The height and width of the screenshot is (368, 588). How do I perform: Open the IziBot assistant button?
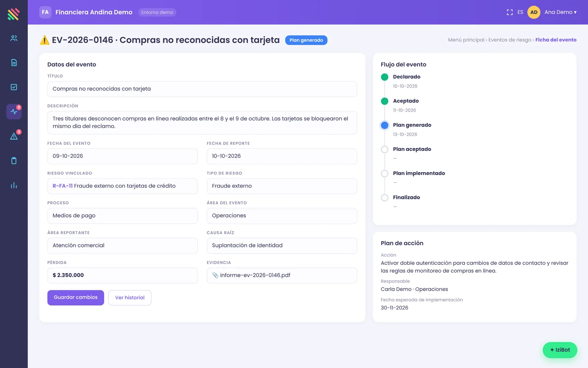coord(560,350)
